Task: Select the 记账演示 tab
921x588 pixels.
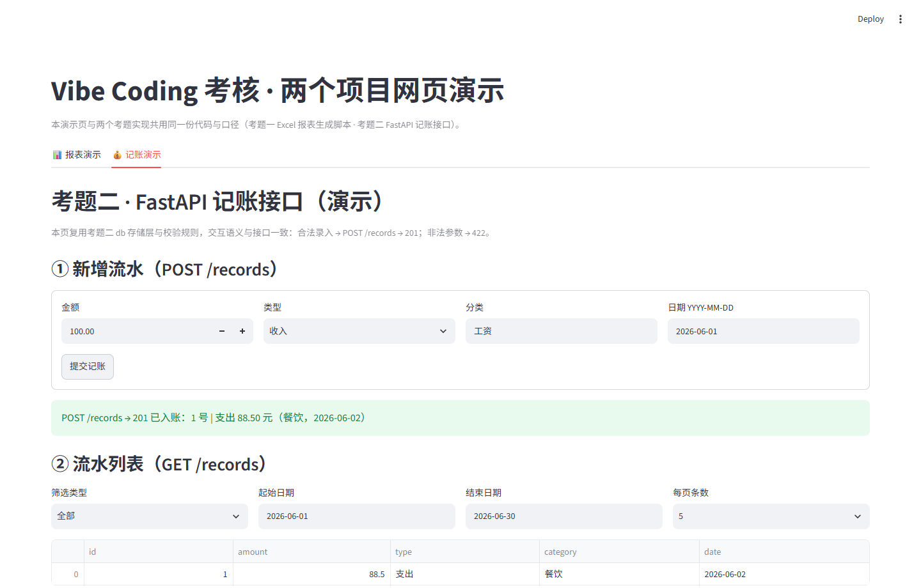Action: point(136,155)
